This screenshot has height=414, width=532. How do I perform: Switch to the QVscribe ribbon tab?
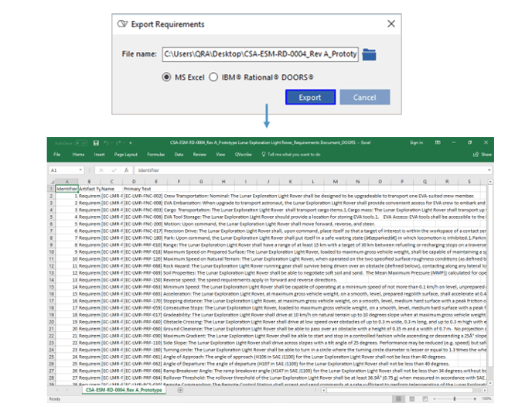coord(244,155)
